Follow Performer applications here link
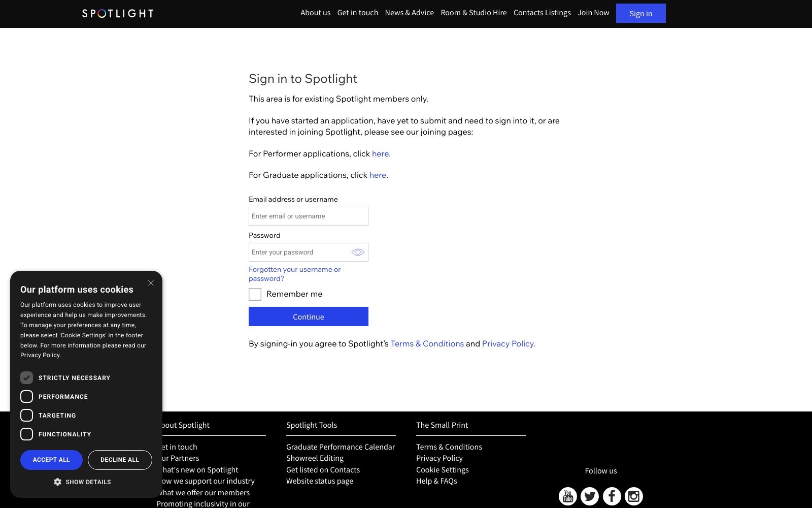Viewport: 812px width, 508px height. tap(381, 154)
